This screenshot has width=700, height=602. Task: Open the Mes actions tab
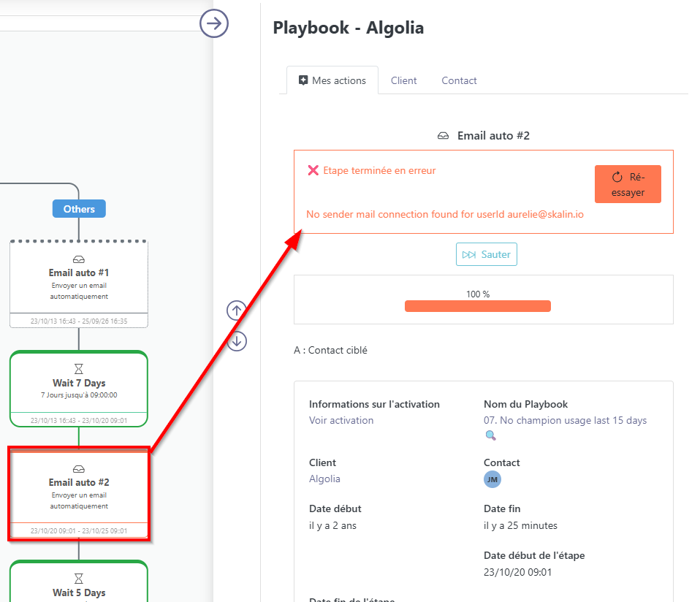332,80
